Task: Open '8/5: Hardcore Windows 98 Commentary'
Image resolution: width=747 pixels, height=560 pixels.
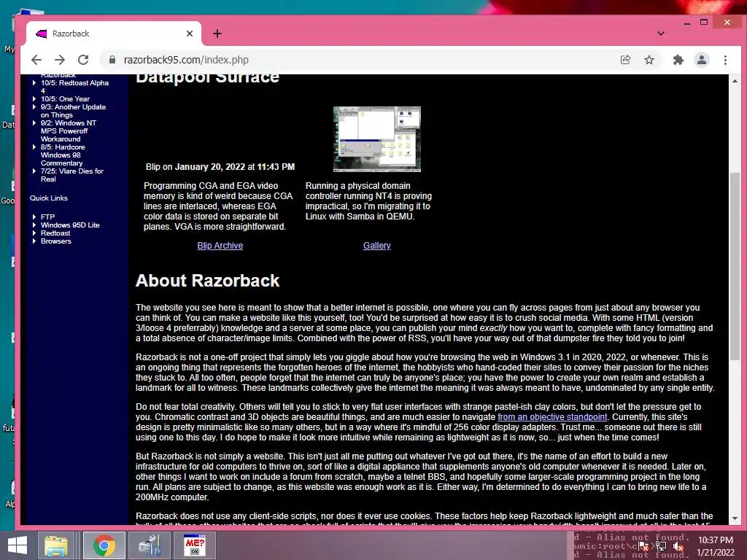Action: click(x=63, y=155)
